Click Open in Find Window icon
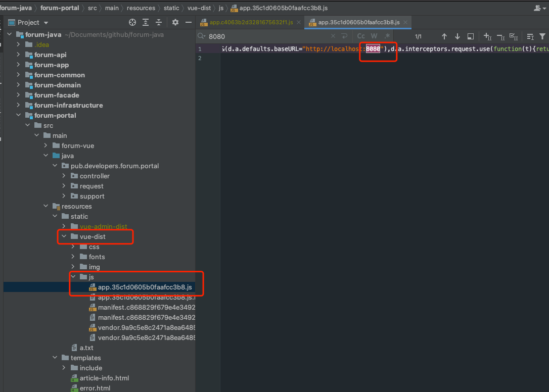Image resolution: width=549 pixels, height=392 pixels. coord(471,36)
